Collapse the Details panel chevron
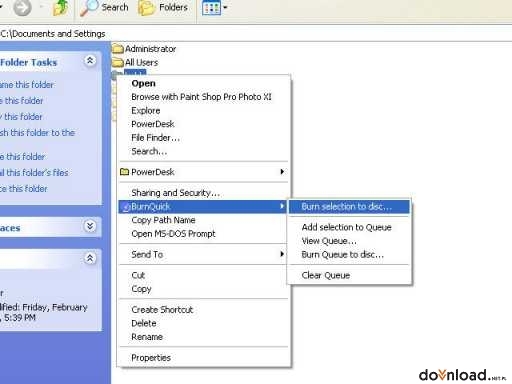This screenshot has height=384, width=512. point(90,258)
